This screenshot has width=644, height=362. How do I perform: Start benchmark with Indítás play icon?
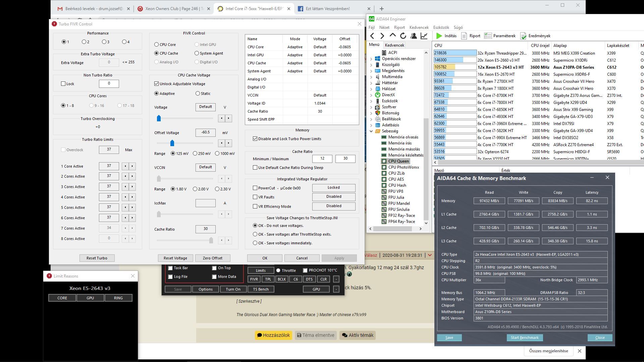[x=439, y=36]
